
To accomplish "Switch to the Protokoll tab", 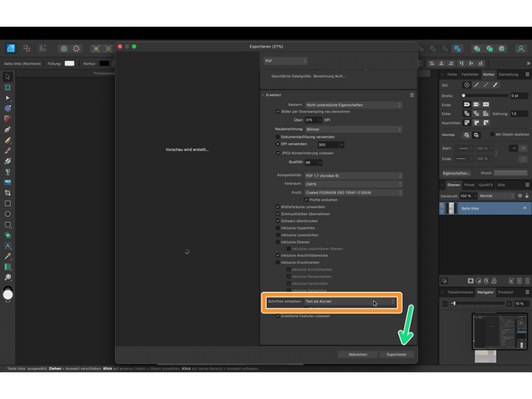I will pyautogui.click(x=505, y=292).
